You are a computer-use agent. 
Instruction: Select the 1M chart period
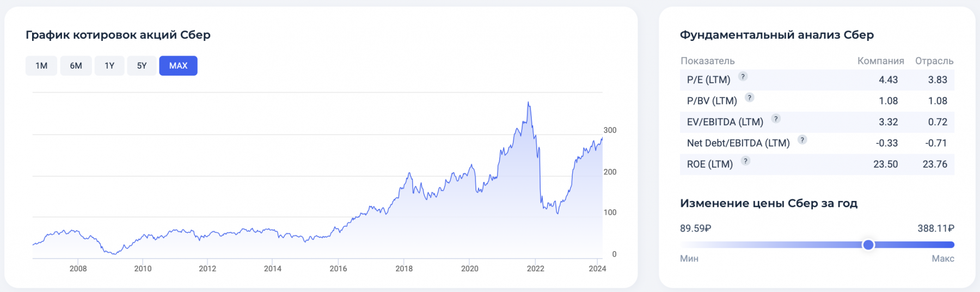tap(41, 66)
